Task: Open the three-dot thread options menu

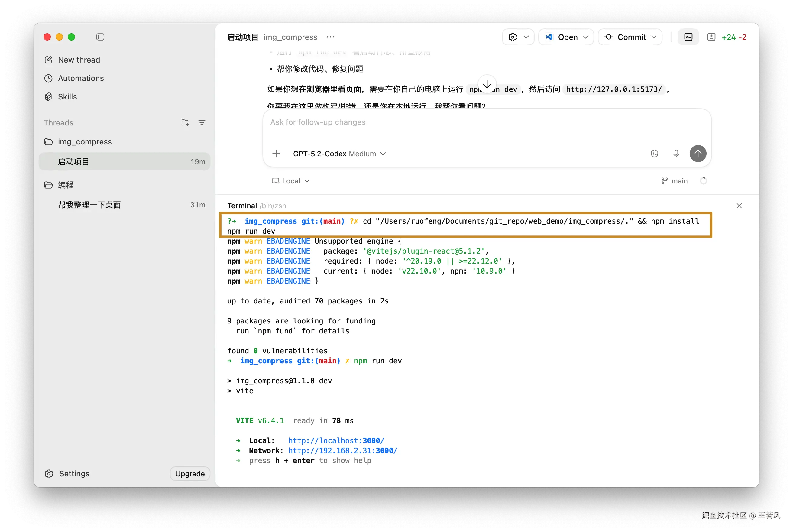Action: [330, 37]
